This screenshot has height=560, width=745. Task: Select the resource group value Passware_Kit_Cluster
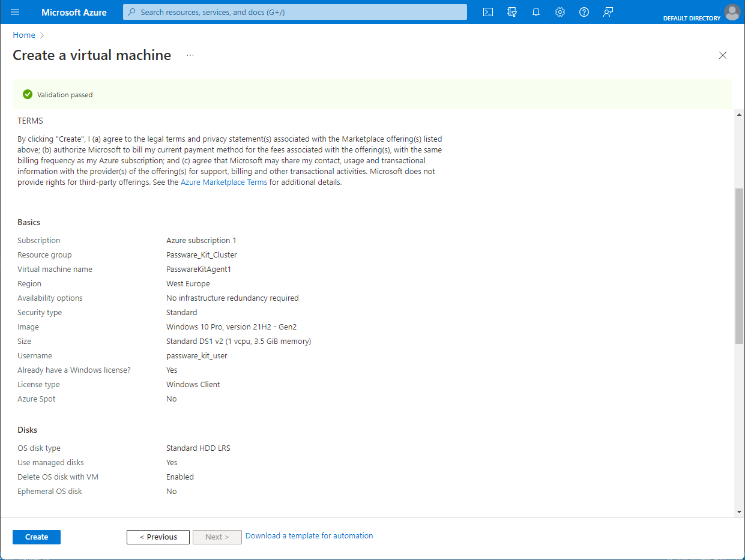202,255
